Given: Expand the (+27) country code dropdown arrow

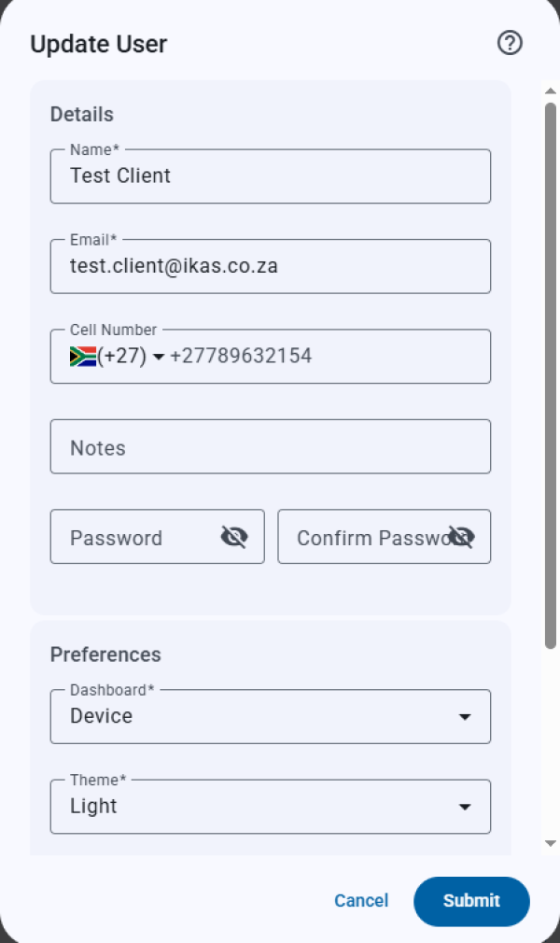Looking at the screenshot, I should click(x=159, y=357).
